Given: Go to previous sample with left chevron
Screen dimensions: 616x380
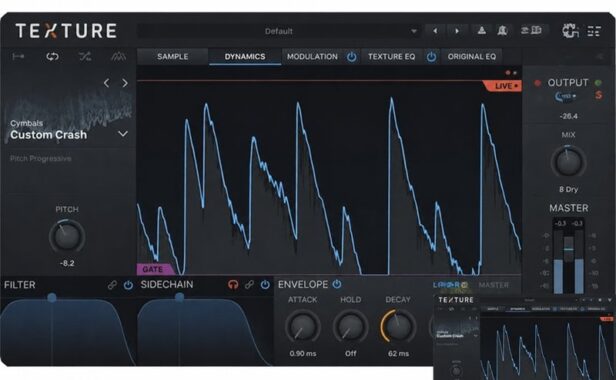Looking at the screenshot, I should click(106, 83).
